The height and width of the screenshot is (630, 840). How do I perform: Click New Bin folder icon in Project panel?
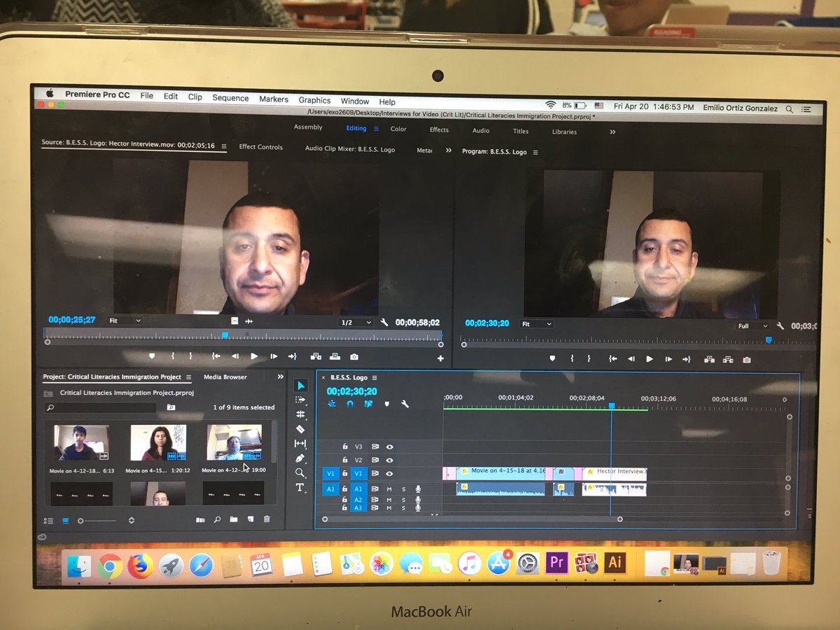pyautogui.click(x=234, y=519)
